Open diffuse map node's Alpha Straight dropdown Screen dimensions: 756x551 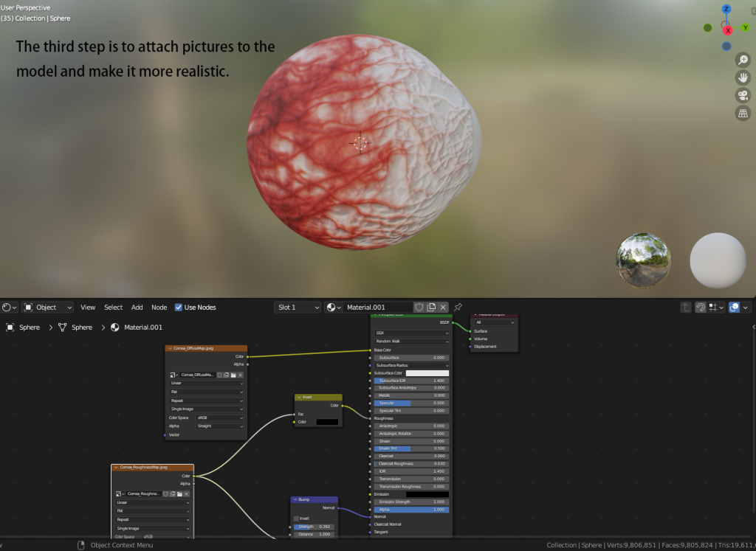click(220, 426)
